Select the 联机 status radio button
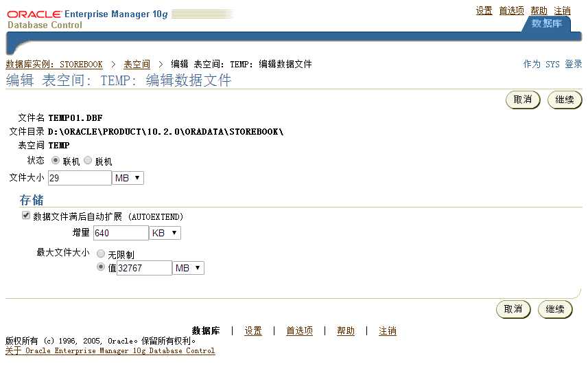Screen dimensions: 588x371 point(56,161)
